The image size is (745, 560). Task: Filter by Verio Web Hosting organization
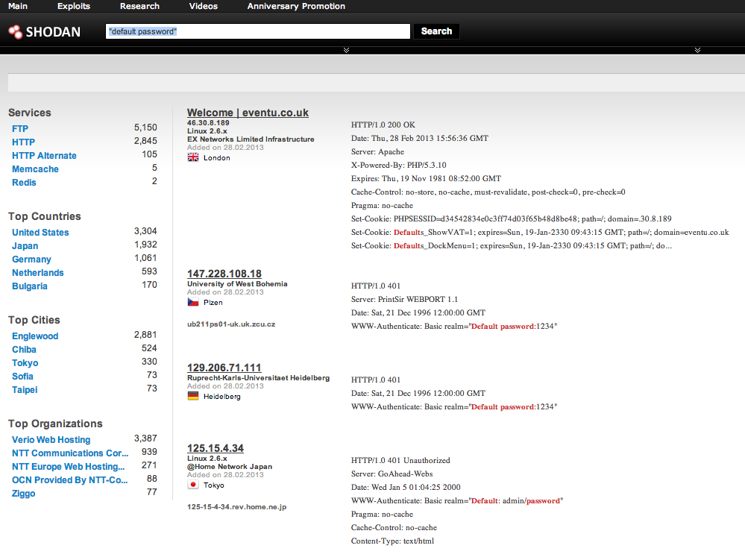(51, 440)
